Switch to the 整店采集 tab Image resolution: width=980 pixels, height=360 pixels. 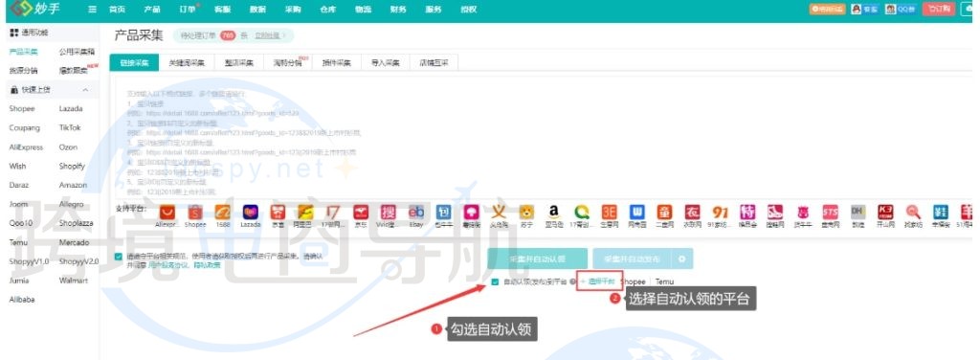[238, 63]
